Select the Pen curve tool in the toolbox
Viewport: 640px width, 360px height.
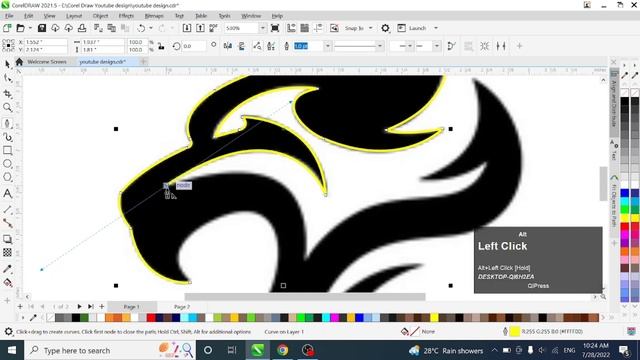pos(7,123)
